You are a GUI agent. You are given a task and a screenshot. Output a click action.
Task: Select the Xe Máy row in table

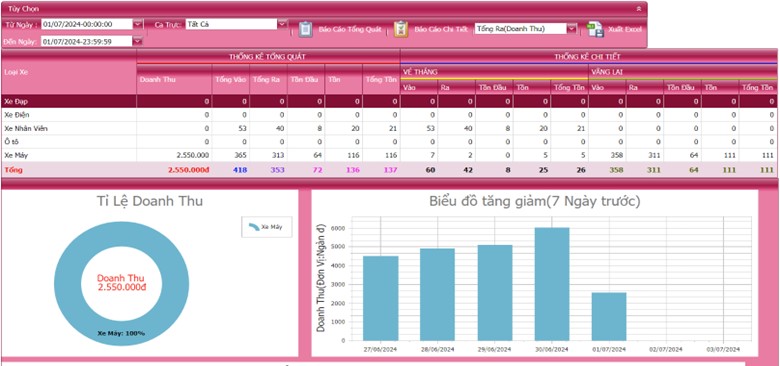(389, 155)
